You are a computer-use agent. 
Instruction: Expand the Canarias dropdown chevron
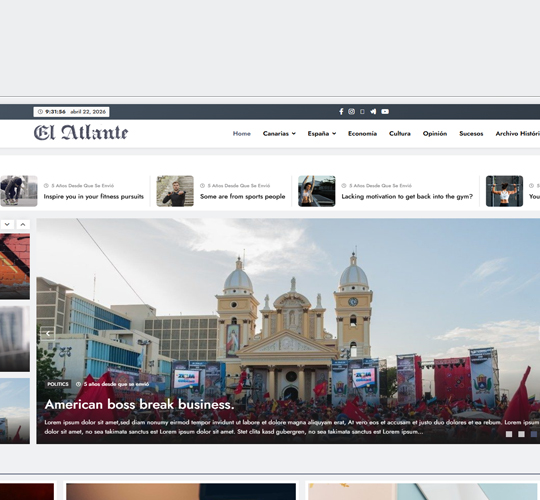pos(293,134)
